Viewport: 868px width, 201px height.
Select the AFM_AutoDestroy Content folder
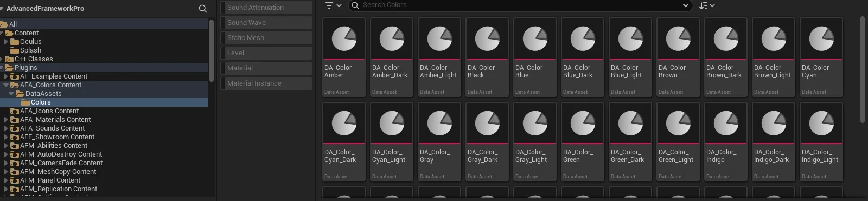coord(104,154)
